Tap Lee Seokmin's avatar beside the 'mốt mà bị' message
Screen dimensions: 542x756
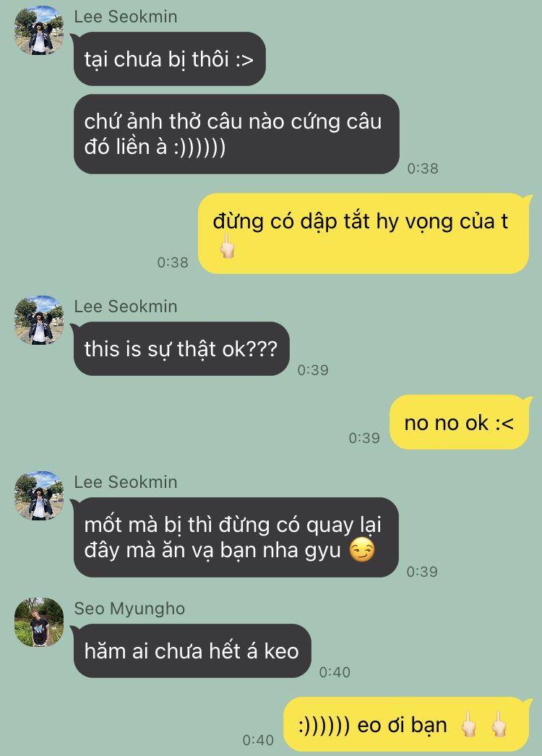[39, 495]
